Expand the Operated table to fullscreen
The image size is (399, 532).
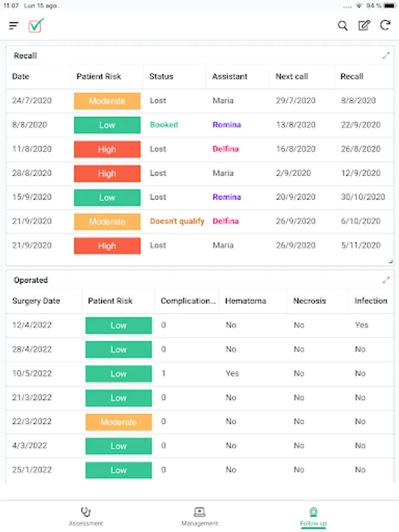tap(386, 280)
